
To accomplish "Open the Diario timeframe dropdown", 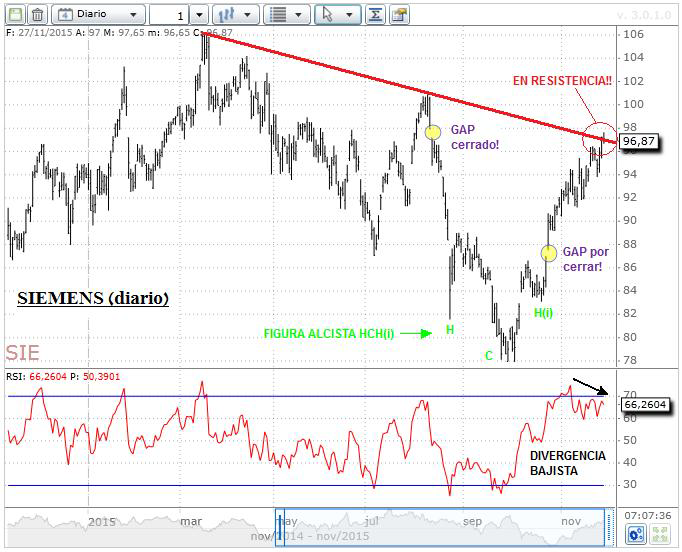I will pyautogui.click(x=97, y=15).
